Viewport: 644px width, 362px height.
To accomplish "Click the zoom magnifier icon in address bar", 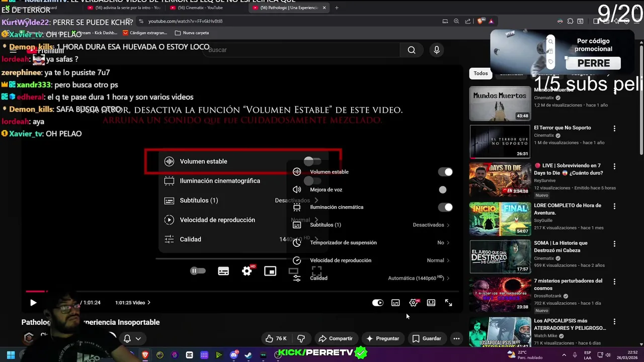I will (456, 21).
